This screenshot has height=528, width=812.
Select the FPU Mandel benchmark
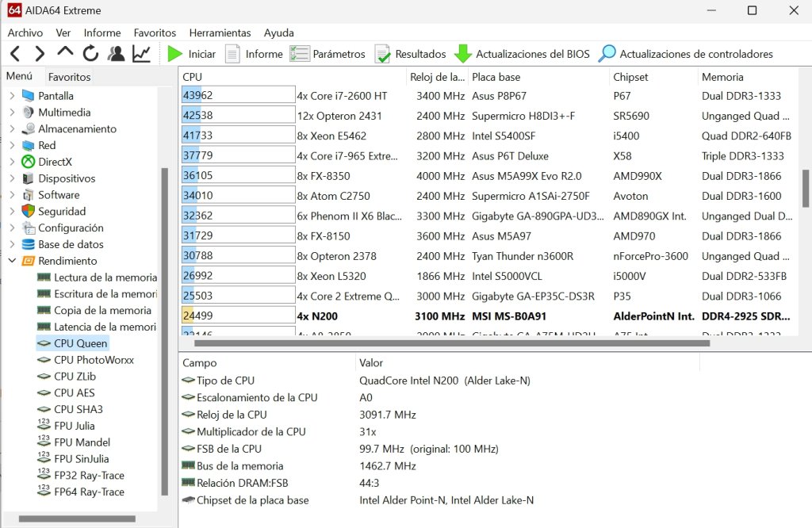coord(74,442)
